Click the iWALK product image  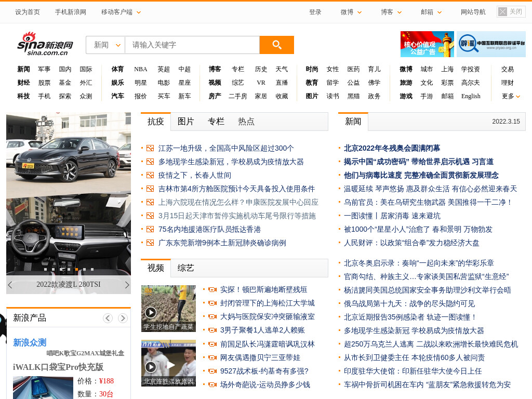43,388
